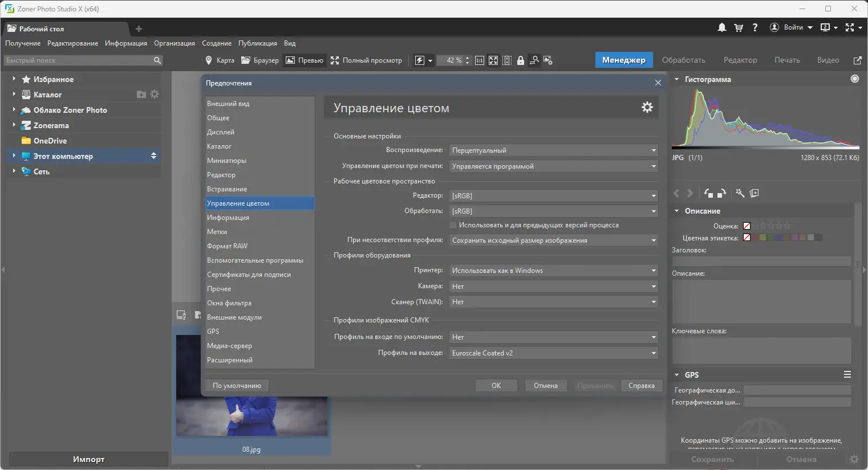The width and height of the screenshot is (868, 470).
Task: Expand the Избранное tree node
Action: point(14,79)
